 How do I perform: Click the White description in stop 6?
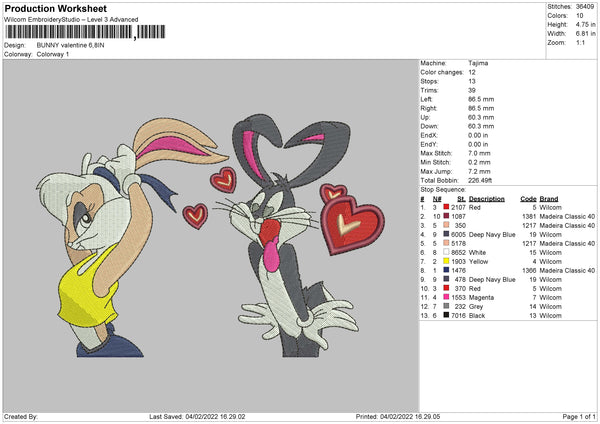coord(477,252)
